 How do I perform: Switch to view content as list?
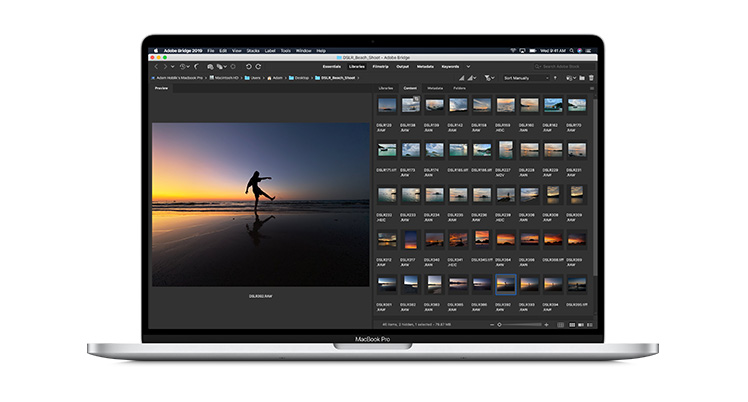(590, 325)
